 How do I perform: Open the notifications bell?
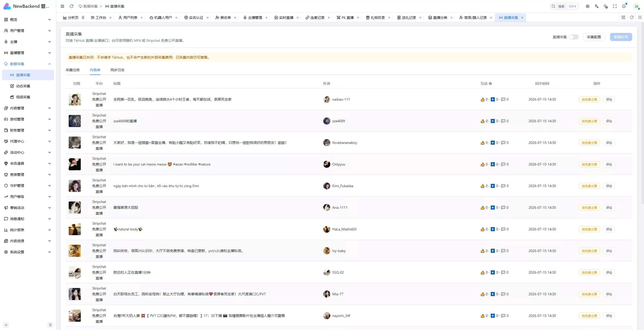[x=624, y=6]
